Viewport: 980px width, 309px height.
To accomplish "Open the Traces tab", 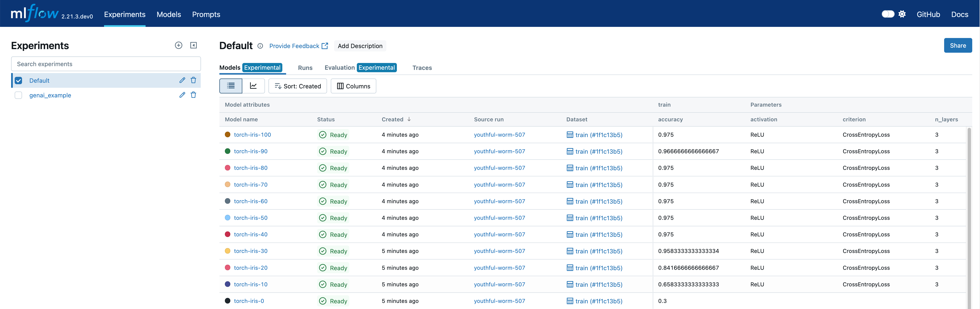I will pos(422,67).
